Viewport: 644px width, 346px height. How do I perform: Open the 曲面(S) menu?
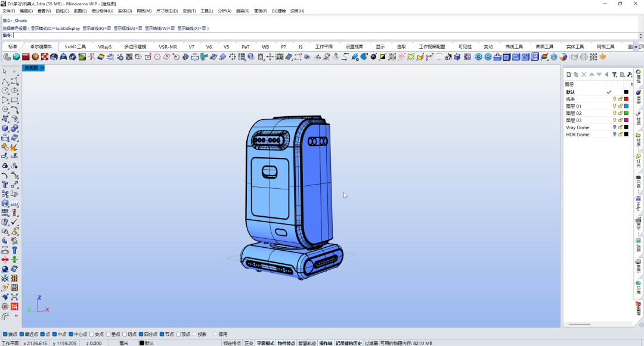click(x=80, y=11)
